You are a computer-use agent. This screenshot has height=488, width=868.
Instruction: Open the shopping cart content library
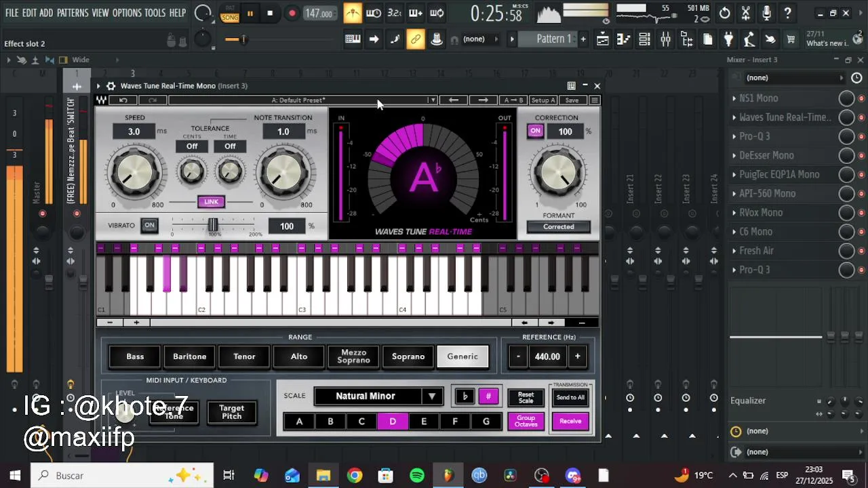tap(791, 39)
